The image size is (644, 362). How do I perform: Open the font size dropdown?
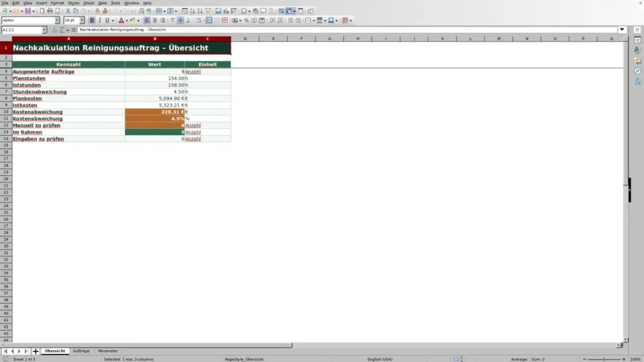click(82, 21)
